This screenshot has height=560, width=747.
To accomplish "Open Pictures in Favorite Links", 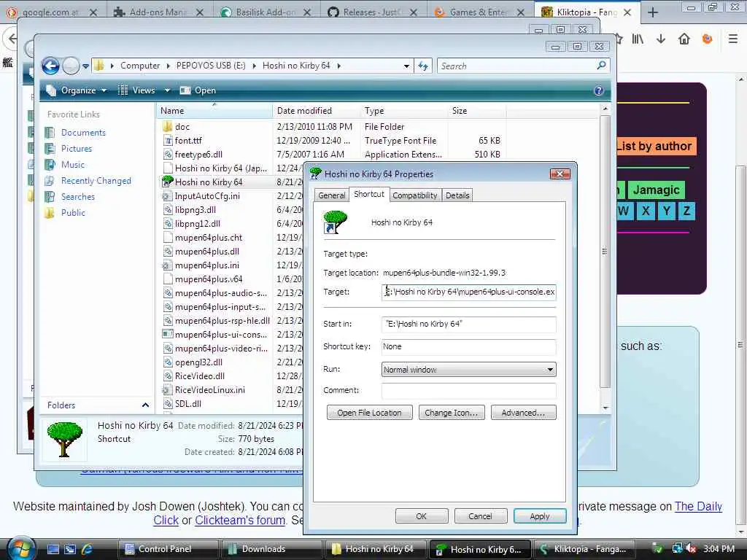I will tap(76, 149).
